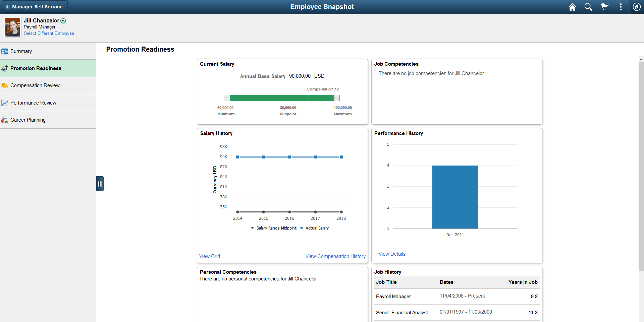Expand related actions arrow beside Jill Chancelor

63,21
